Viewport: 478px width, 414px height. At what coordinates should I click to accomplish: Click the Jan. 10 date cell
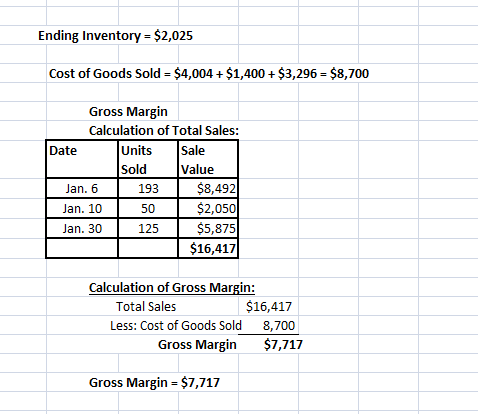[x=82, y=208]
